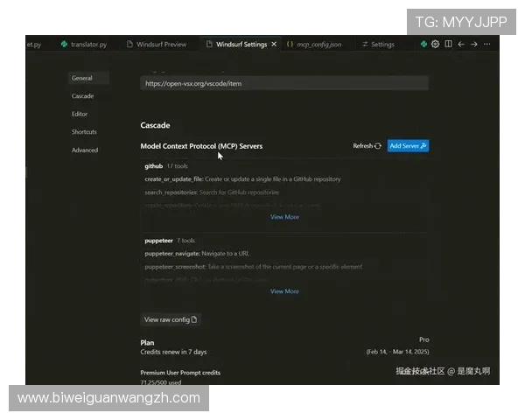
Task: Click the puppeteer server name
Action: tap(158, 241)
